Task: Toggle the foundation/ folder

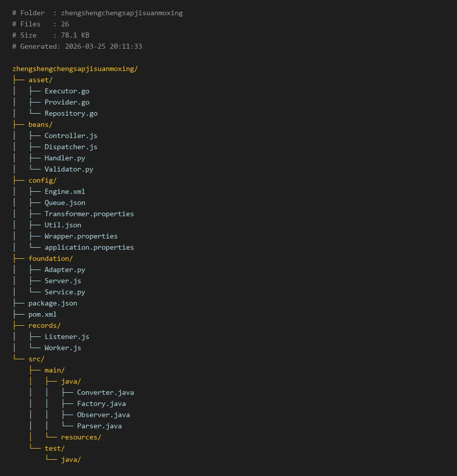Action: coord(50,259)
